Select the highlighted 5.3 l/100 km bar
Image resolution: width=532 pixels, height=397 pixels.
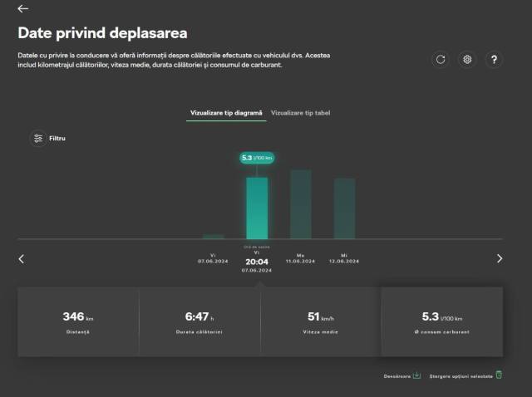click(257, 208)
